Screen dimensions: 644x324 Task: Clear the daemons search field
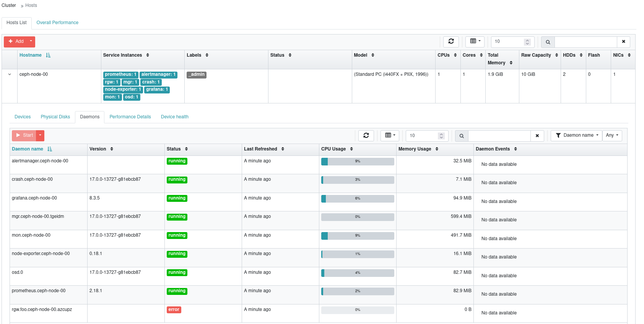537,136
